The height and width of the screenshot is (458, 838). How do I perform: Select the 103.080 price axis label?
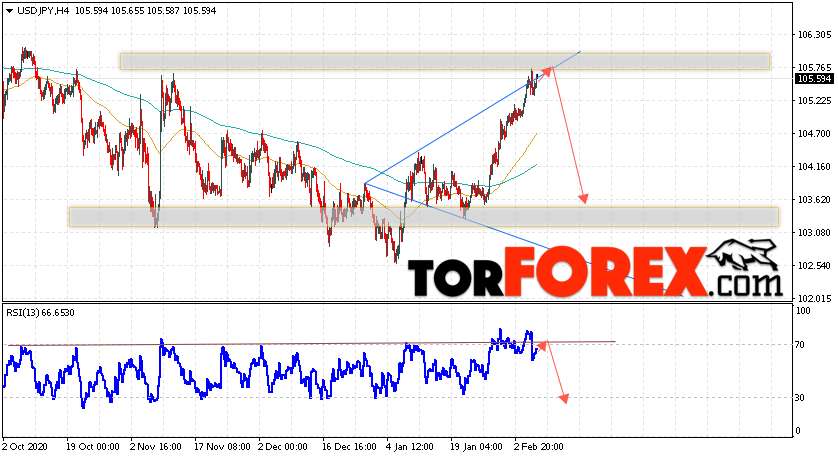(814, 233)
